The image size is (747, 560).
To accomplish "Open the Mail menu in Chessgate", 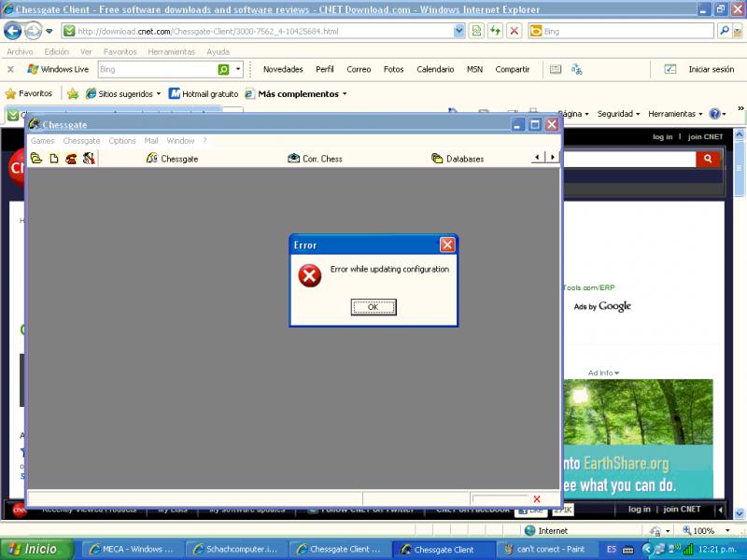I will point(151,141).
